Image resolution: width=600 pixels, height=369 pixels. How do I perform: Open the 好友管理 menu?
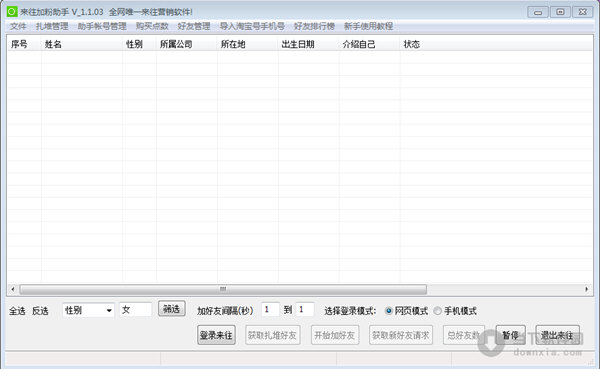194,26
